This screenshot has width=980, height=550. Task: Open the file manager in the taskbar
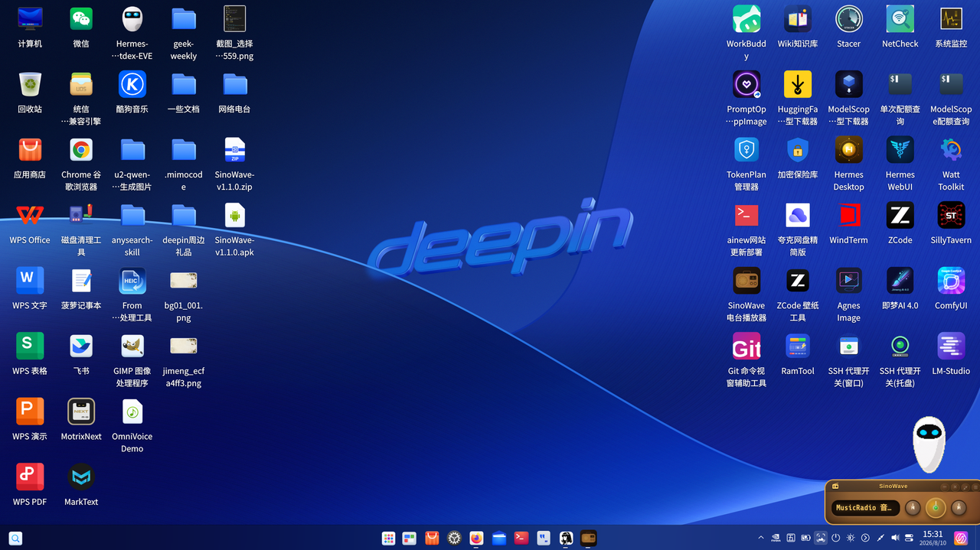coord(499,539)
